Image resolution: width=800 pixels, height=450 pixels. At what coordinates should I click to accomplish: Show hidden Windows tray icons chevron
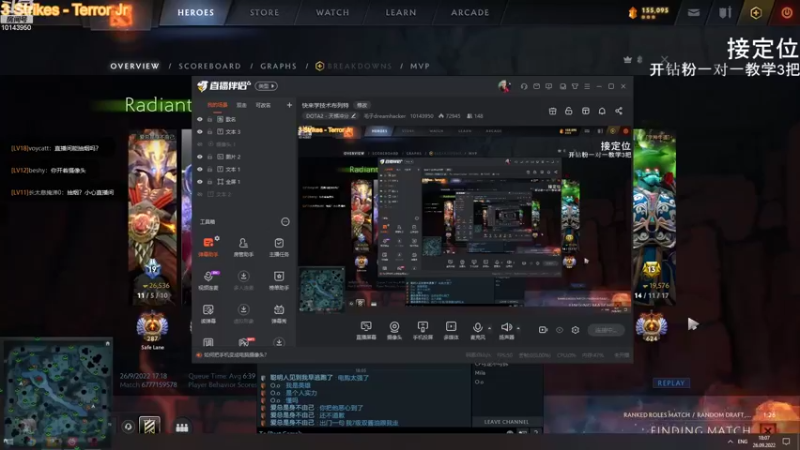click(x=730, y=442)
